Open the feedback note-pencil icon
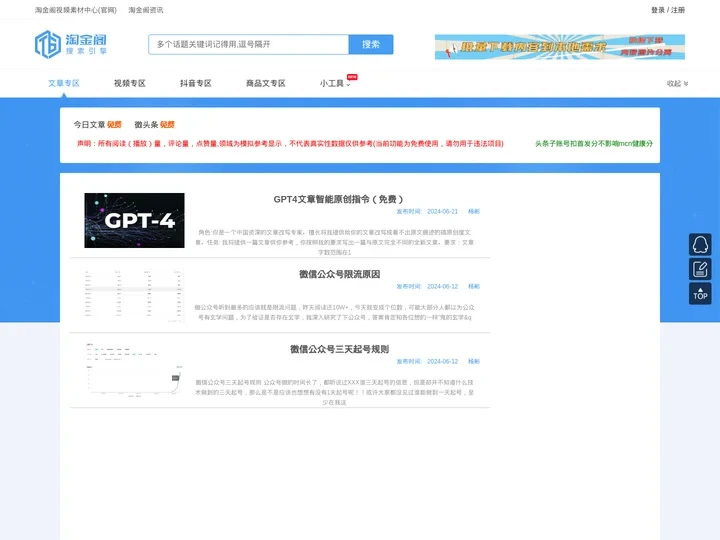Image resolution: width=720 pixels, height=540 pixels. coord(700,269)
